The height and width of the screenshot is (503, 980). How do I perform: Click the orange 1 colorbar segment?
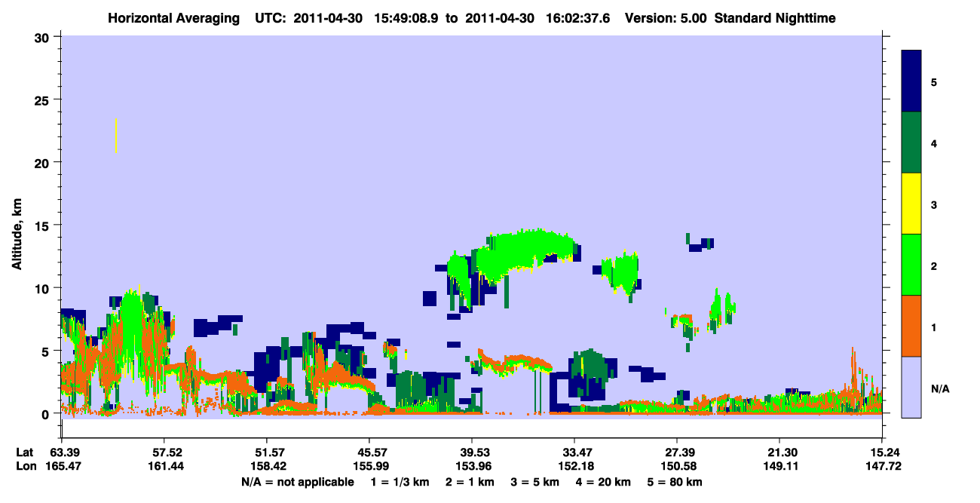(x=911, y=326)
